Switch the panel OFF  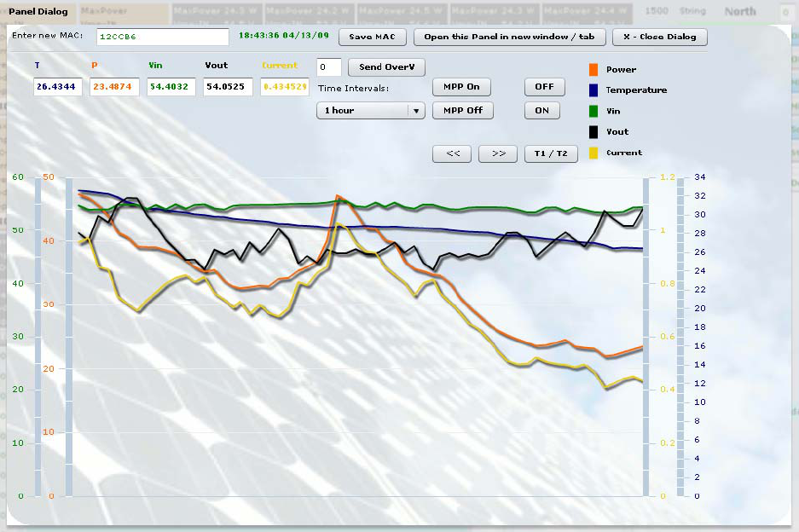545,87
